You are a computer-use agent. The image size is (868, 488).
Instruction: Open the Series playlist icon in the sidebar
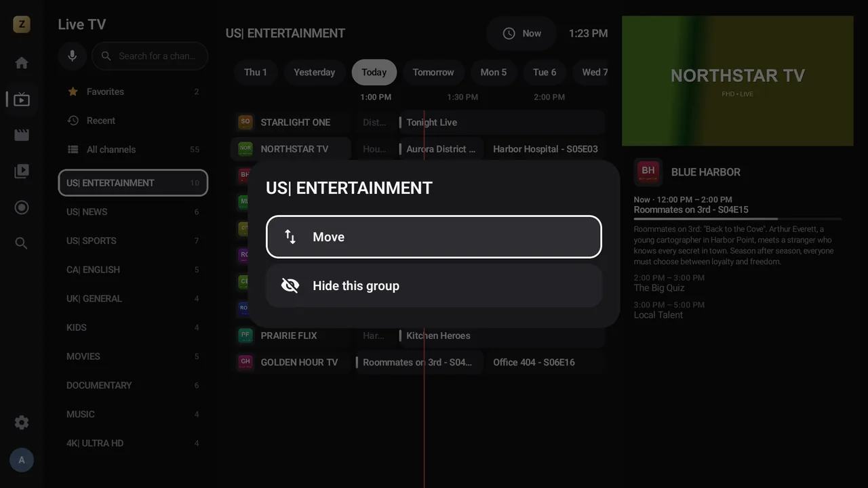coord(22,171)
